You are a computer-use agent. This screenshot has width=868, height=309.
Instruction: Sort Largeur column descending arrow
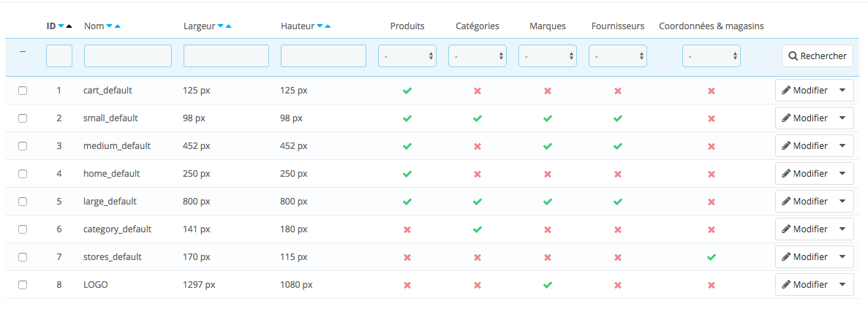click(221, 26)
